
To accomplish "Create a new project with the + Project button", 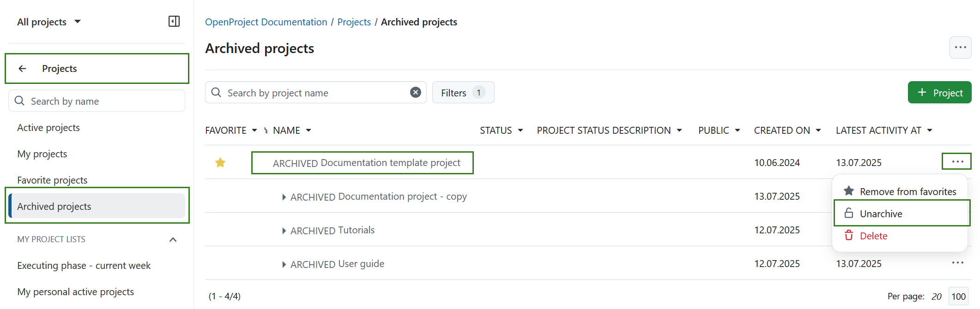I will pyautogui.click(x=939, y=92).
